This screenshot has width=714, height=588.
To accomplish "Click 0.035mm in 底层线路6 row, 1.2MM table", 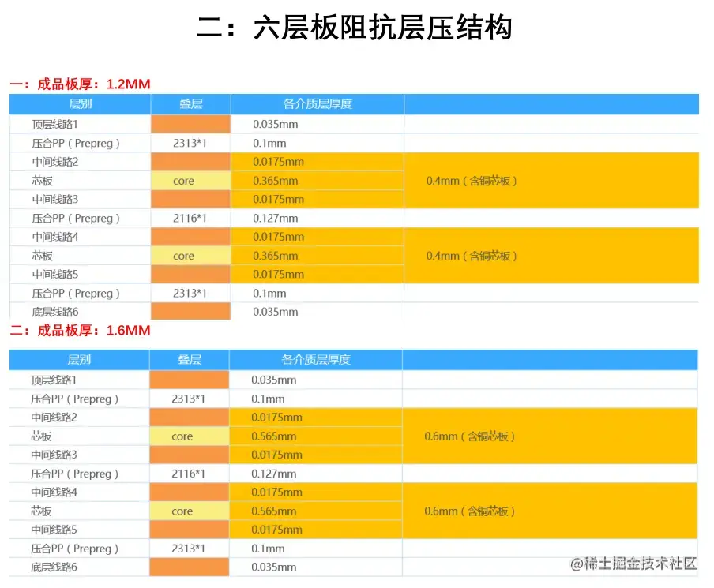I will tap(276, 313).
